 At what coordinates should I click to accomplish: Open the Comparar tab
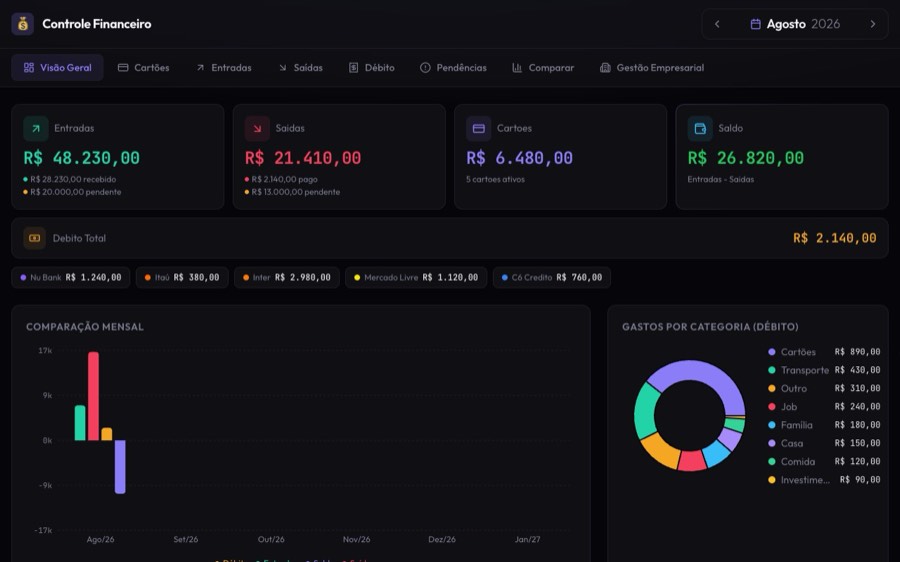pyautogui.click(x=543, y=68)
